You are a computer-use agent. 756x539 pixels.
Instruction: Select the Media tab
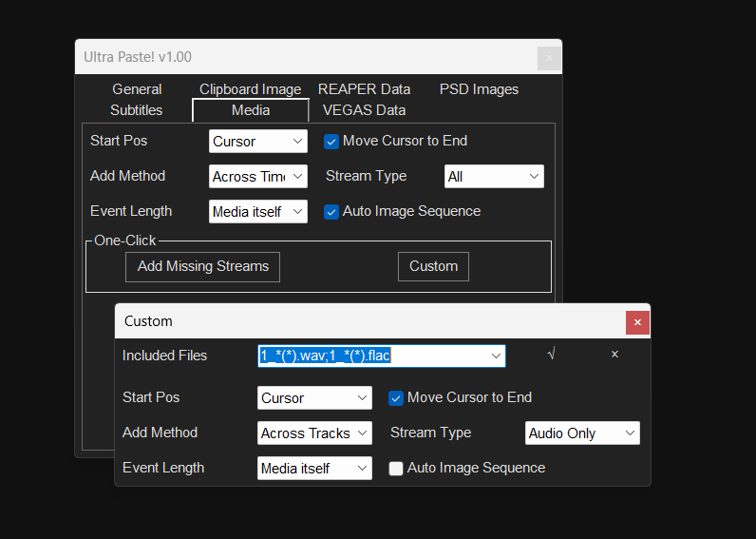tap(251, 110)
